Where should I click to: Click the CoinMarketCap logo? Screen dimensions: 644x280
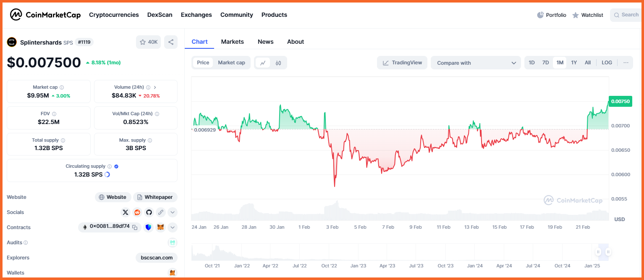click(45, 15)
